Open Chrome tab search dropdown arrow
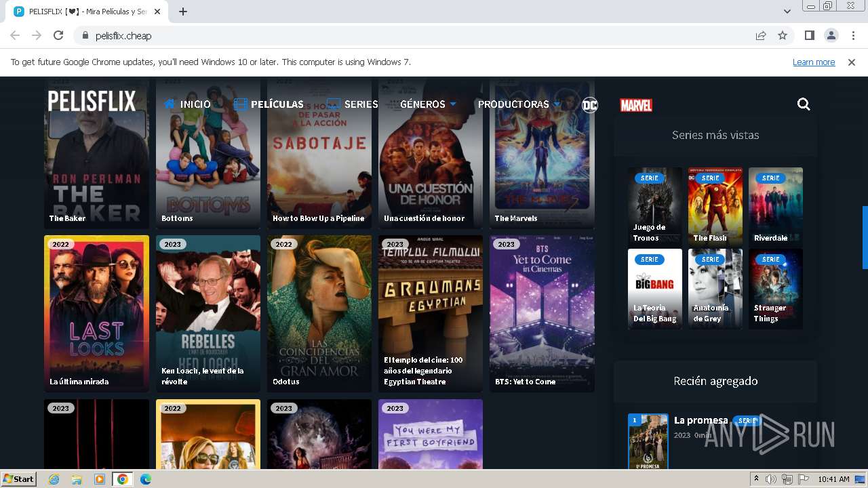 tap(787, 12)
